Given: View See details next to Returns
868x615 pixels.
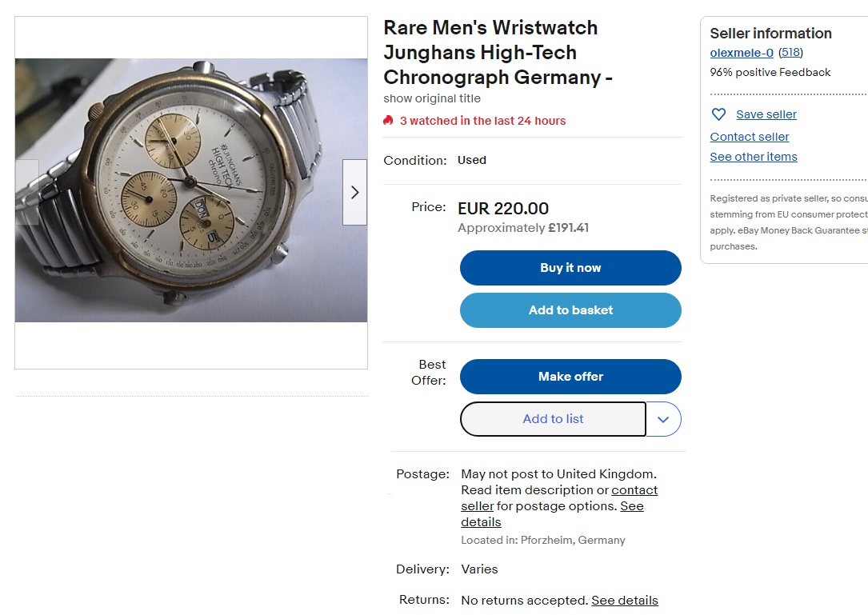Looking at the screenshot, I should pyautogui.click(x=624, y=600).
